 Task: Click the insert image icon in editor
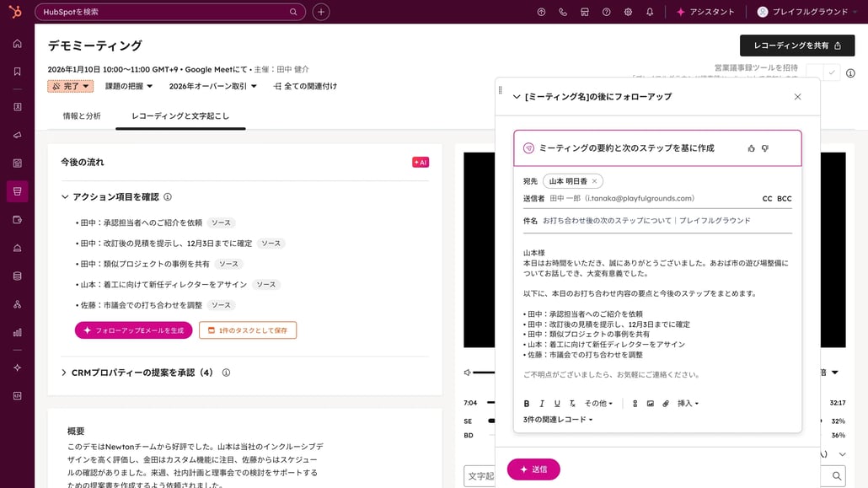[x=651, y=404]
